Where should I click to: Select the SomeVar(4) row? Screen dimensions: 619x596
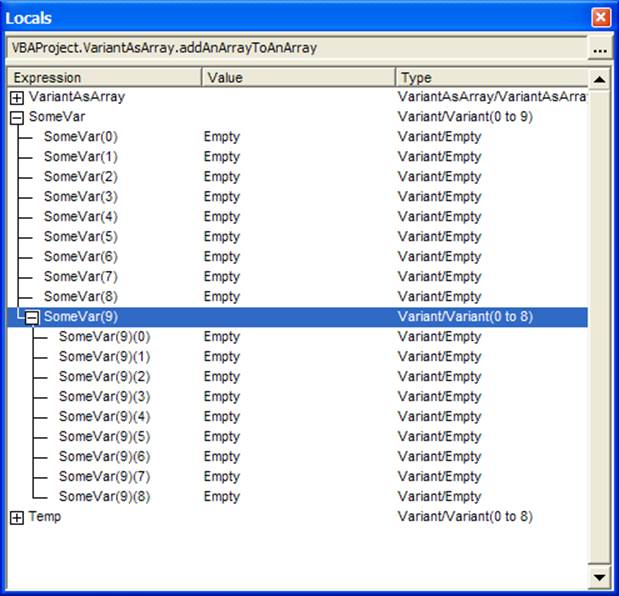click(80, 217)
